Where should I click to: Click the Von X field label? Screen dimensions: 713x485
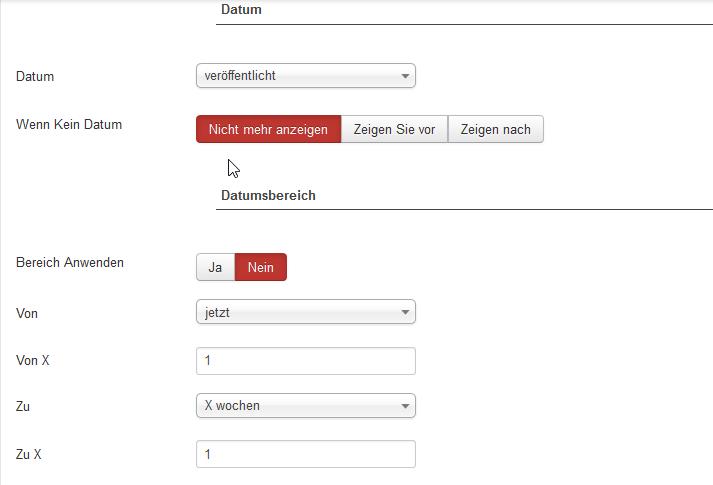(x=33, y=361)
